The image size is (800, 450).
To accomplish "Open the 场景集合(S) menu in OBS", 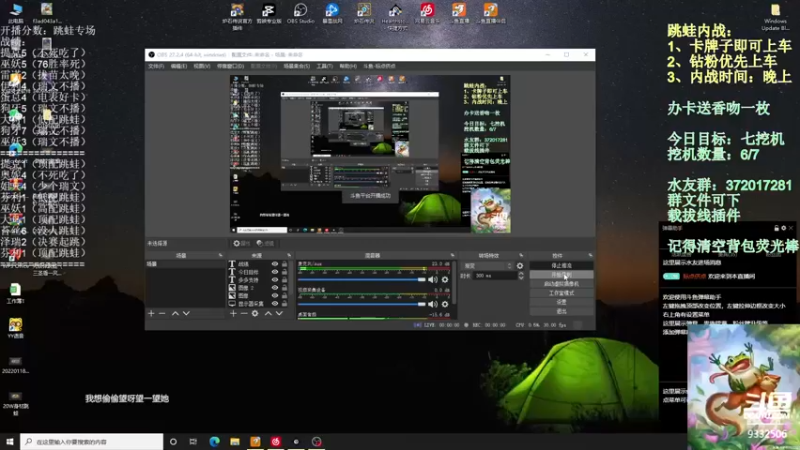I will [296, 66].
